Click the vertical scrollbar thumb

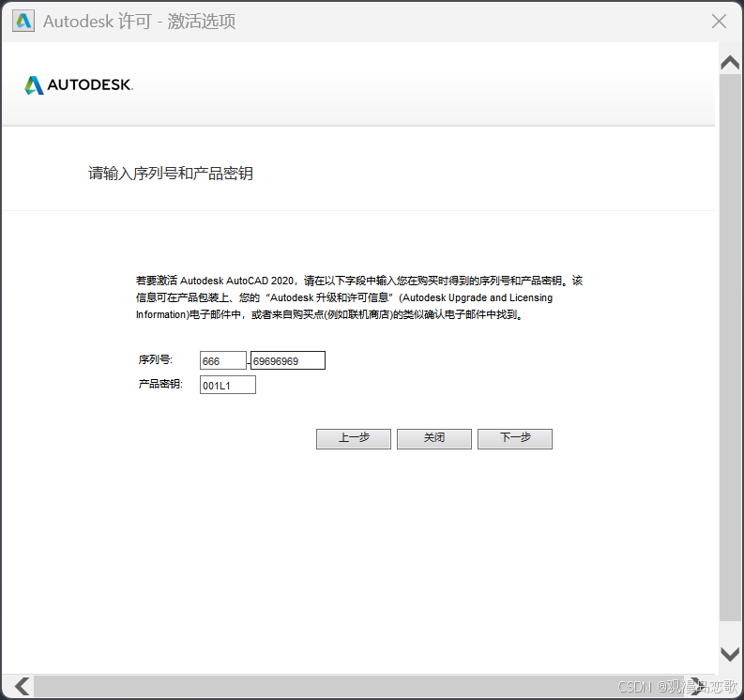coord(730,347)
